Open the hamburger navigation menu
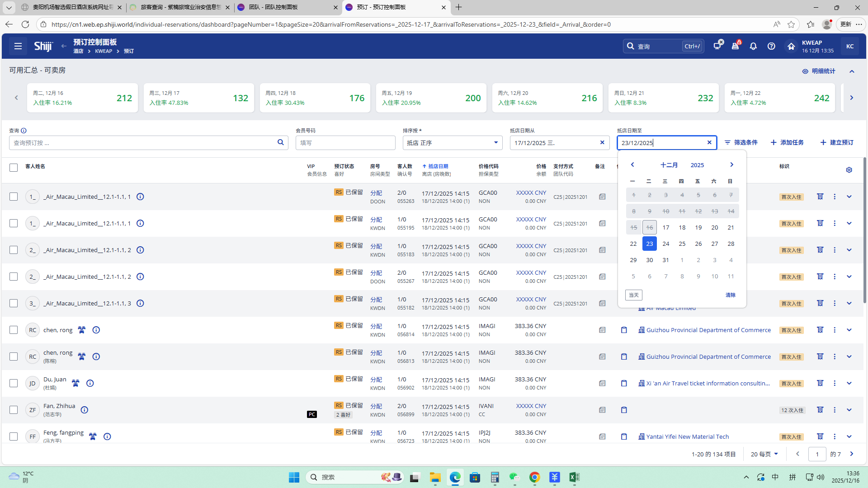The width and height of the screenshot is (868, 488). (18, 46)
